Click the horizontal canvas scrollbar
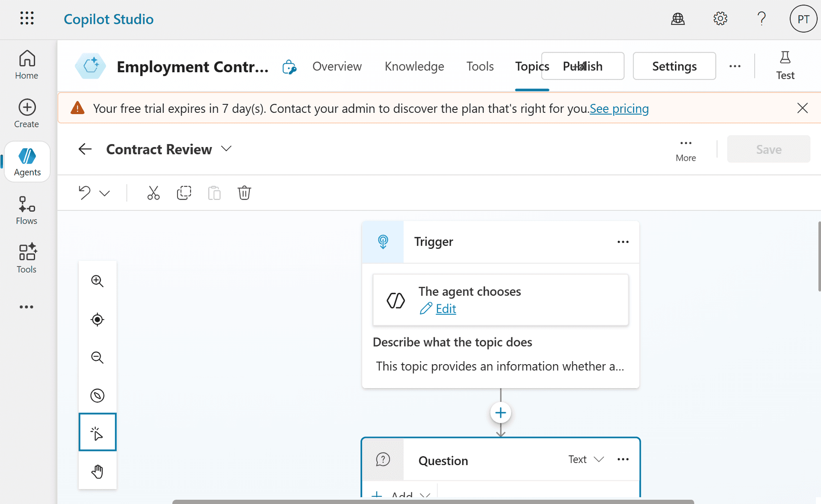This screenshot has width=821, height=504. coord(433,502)
